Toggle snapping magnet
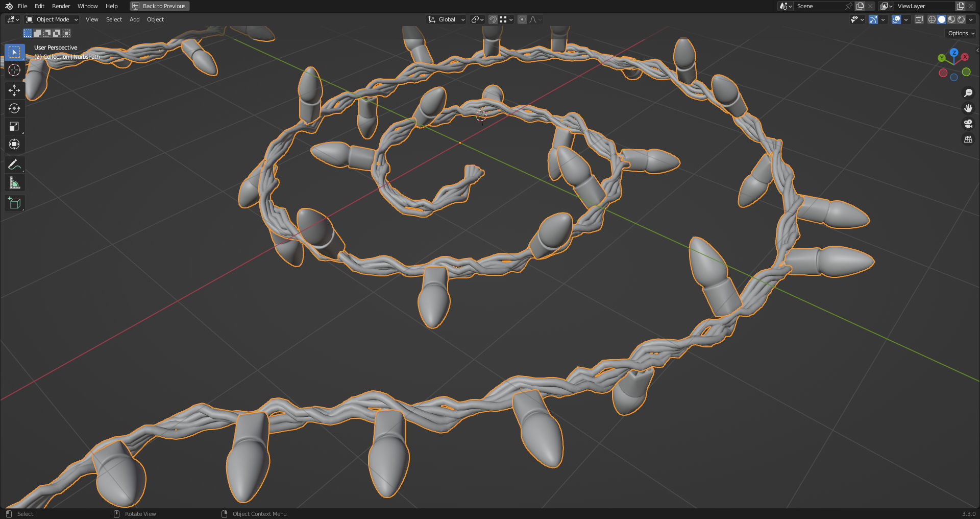 pyautogui.click(x=493, y=19)
